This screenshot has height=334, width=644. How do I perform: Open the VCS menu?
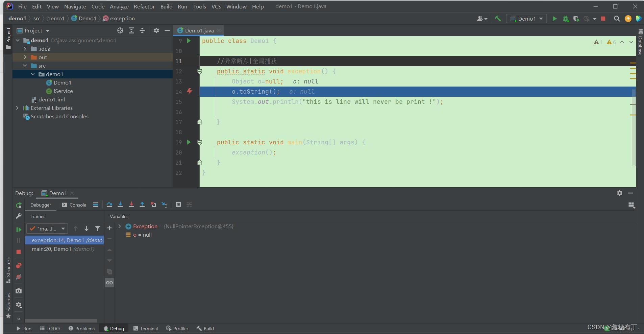click(x=216, y=6)
